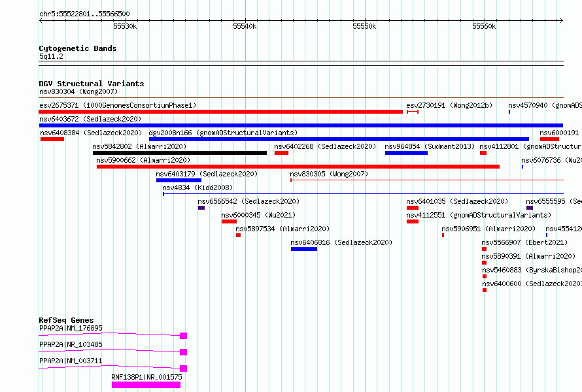Click the nsv830304 (Wong2007) thin brown line
Image resolution: width=582 pixels, height=392 pixels.
pos(301,98)
